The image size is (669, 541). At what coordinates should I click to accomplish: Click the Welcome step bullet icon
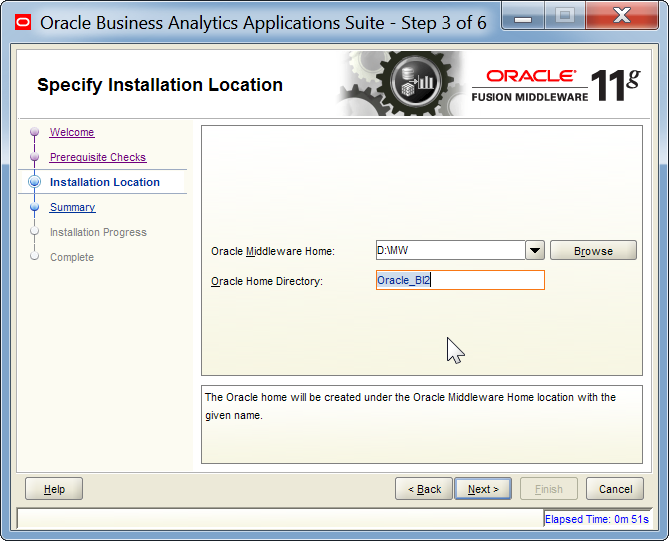click(x=35, y=132)
